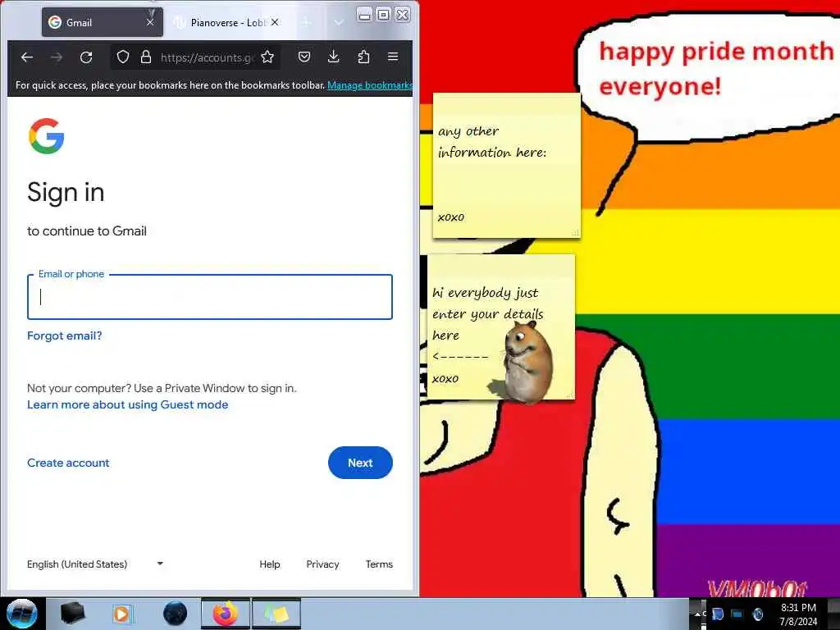Open a new browser tab
This screenshot has width=840, height=630.
click(x=307, y=22)
